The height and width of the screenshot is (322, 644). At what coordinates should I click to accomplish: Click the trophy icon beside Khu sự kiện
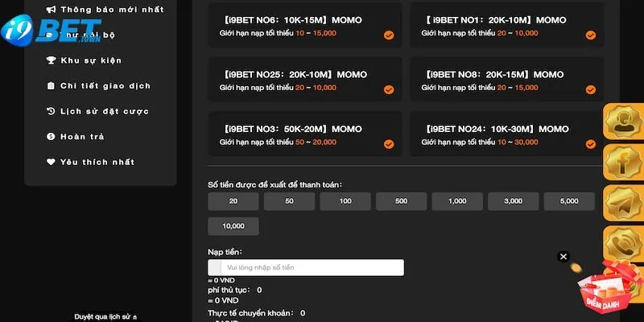(52, 60)
